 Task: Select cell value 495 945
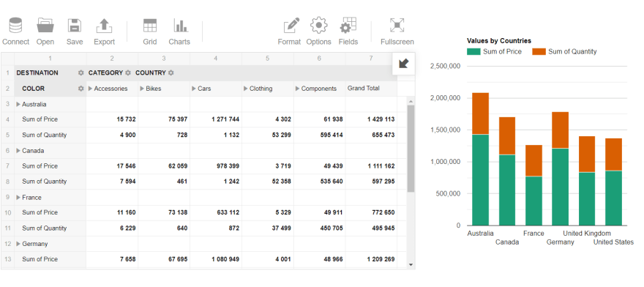tap(371, 228)
